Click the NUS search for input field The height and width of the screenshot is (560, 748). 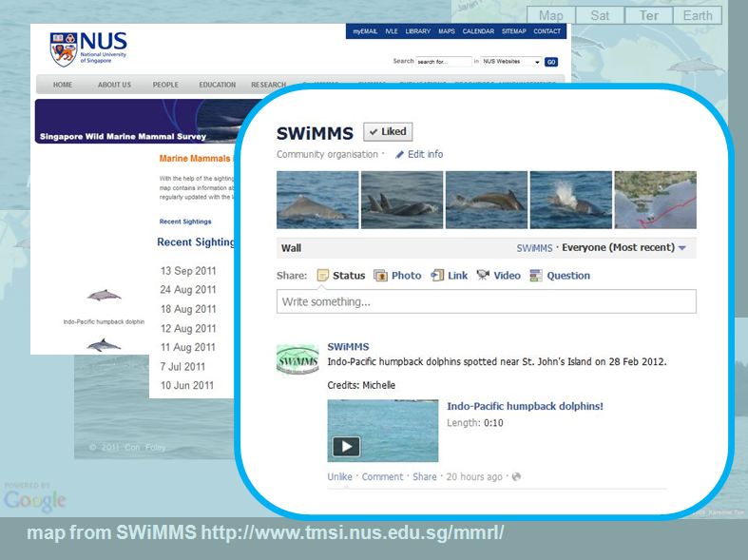(444, 62)
